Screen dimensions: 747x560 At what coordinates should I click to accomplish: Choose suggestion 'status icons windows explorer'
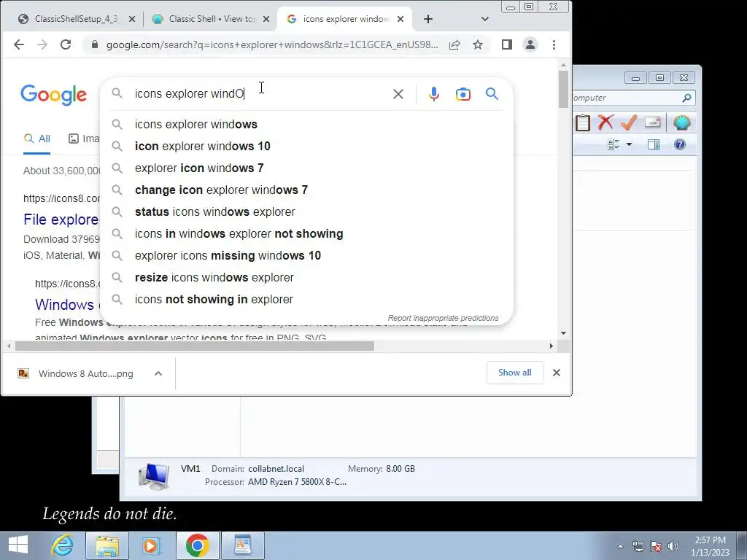click(x=307, y=212)
